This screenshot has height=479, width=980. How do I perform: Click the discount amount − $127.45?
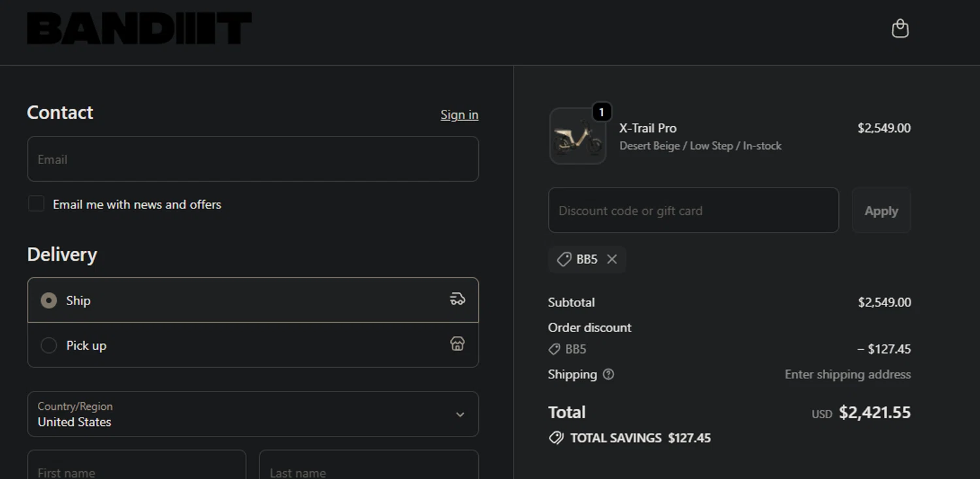[884, 349]
